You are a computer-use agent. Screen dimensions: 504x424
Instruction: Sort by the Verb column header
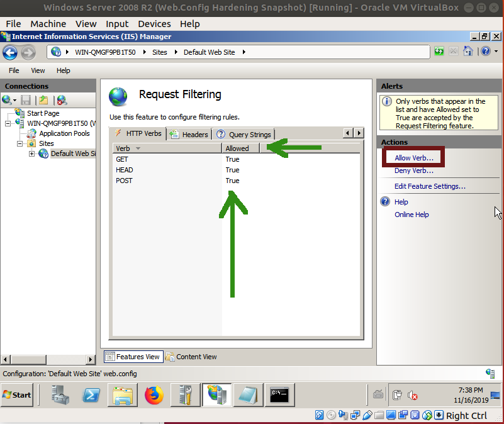167,148
